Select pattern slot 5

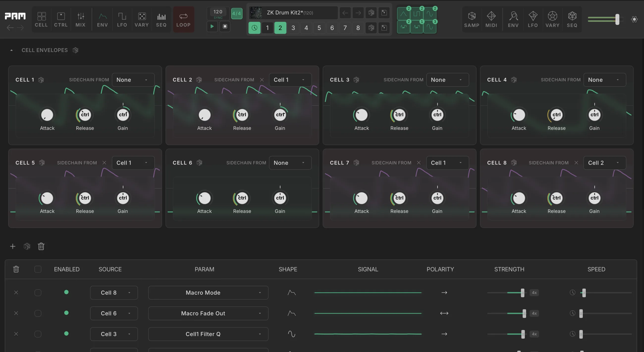pos(319,28)
